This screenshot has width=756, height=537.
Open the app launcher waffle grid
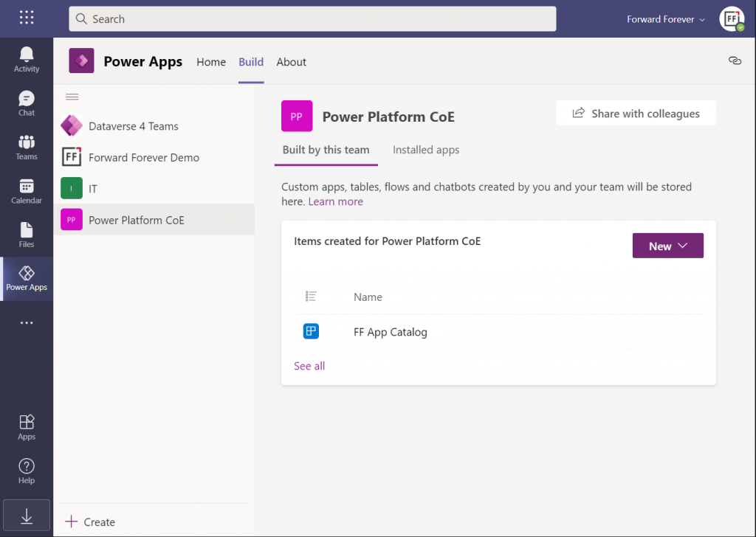(27, 18)
